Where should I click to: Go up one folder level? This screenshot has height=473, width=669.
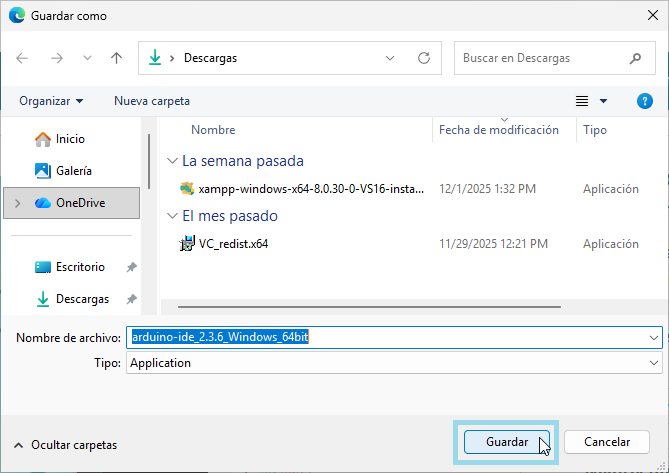click(116, 58)
